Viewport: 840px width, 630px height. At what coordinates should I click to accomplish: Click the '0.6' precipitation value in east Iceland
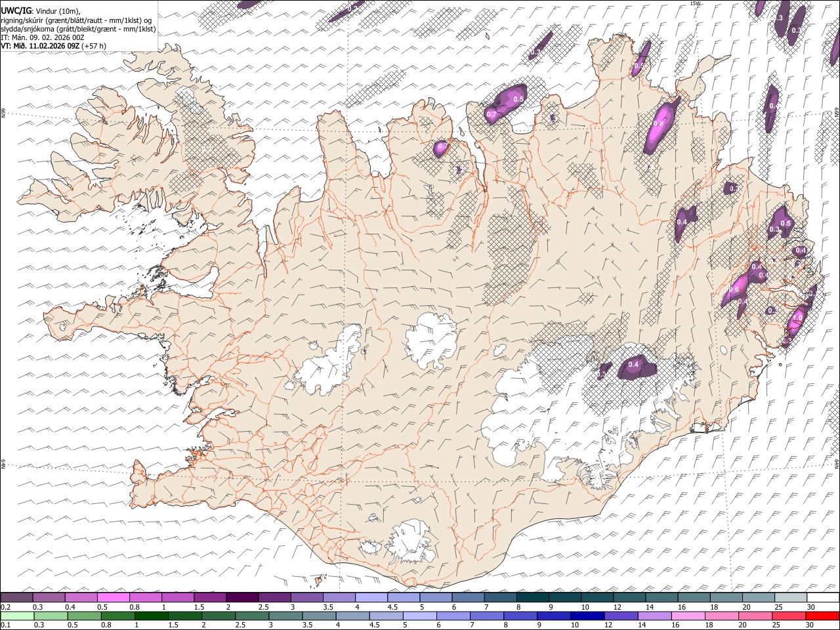(x=734, y=289)
